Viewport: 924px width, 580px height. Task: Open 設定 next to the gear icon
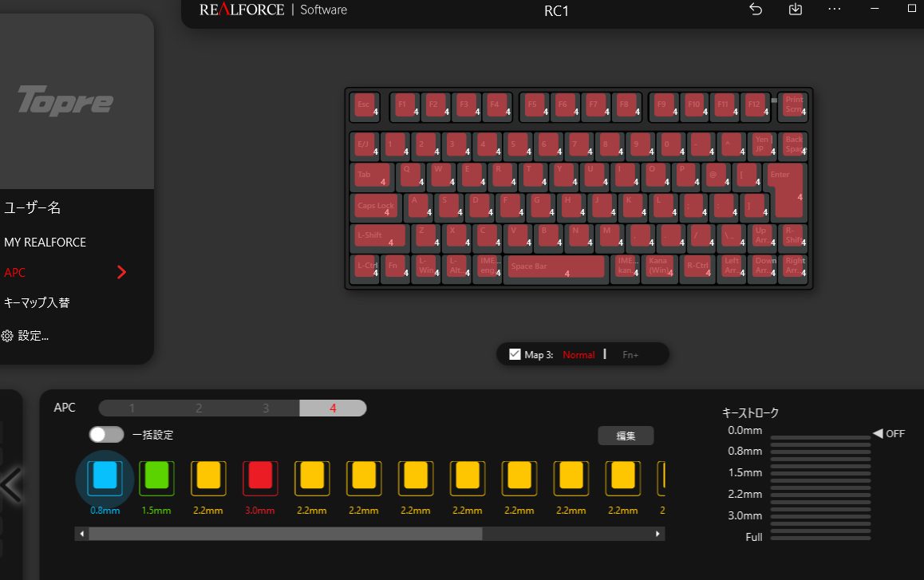[x=33, y=336]
